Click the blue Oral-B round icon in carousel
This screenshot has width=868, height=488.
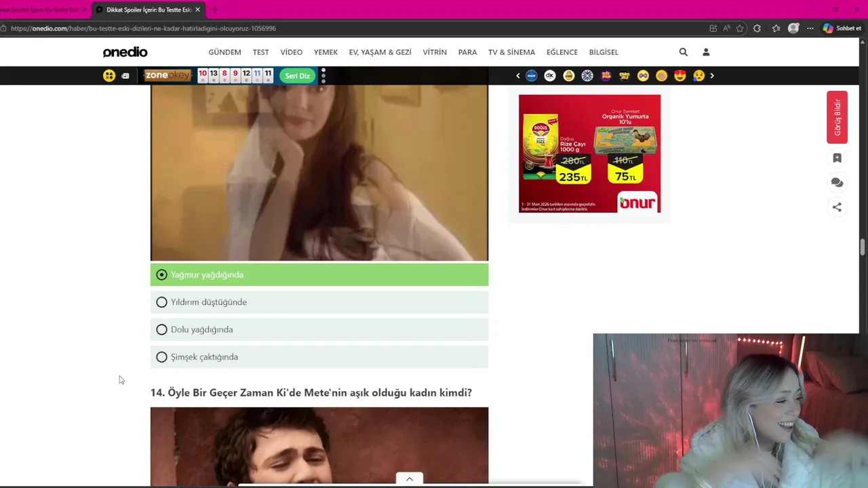(x=532, y=76)
